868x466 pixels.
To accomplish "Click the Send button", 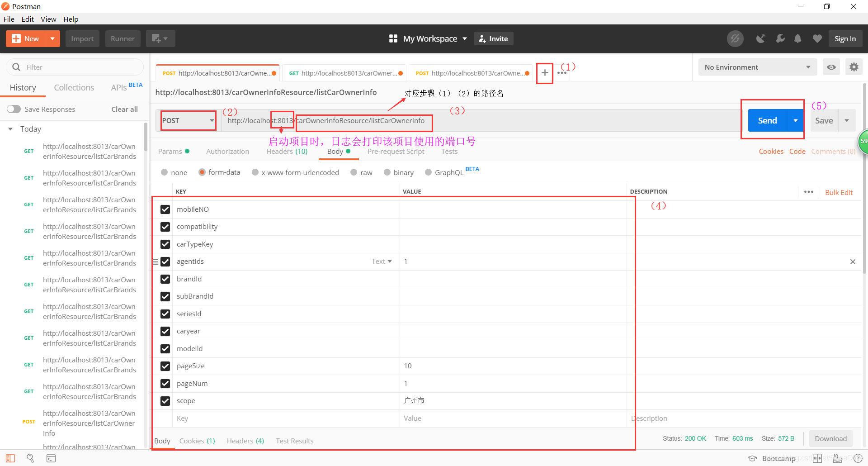I will pyautogui.click(x=768, y=121).
